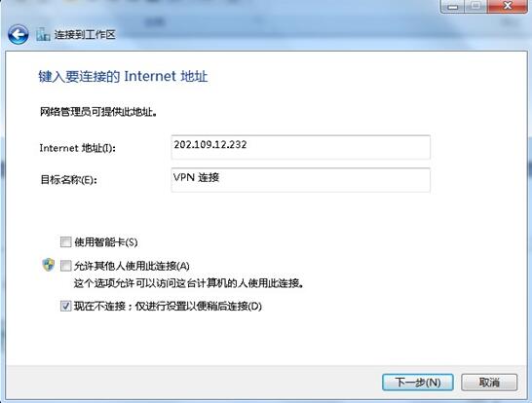This screenshot has width=532, height=403.
Task: Minimize the 连接到工作区 wizard window
Action: click(x=453, y=6)
